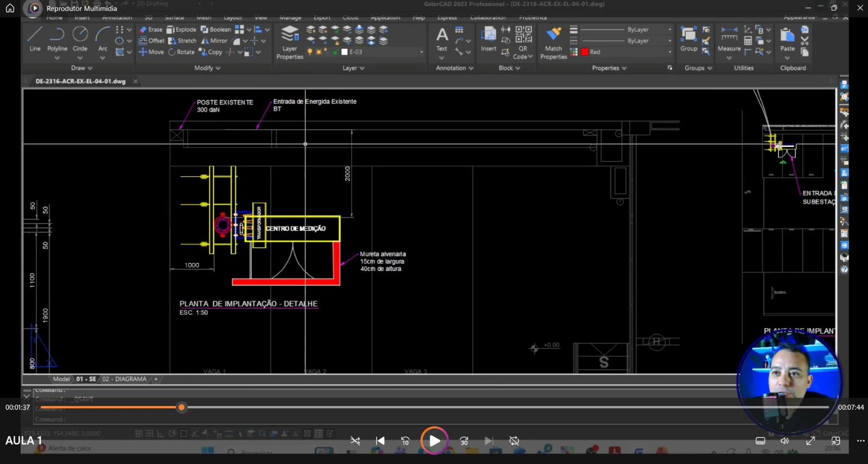
Task: Open the 02 - DIAGRAMA layout tab
Action: 124,379
